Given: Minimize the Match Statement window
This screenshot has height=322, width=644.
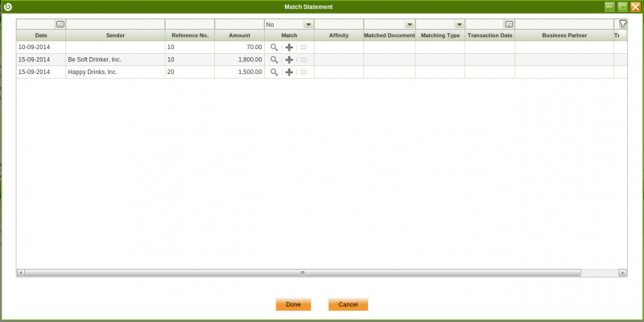Looking at the screenshot, I should pos(610,6).
